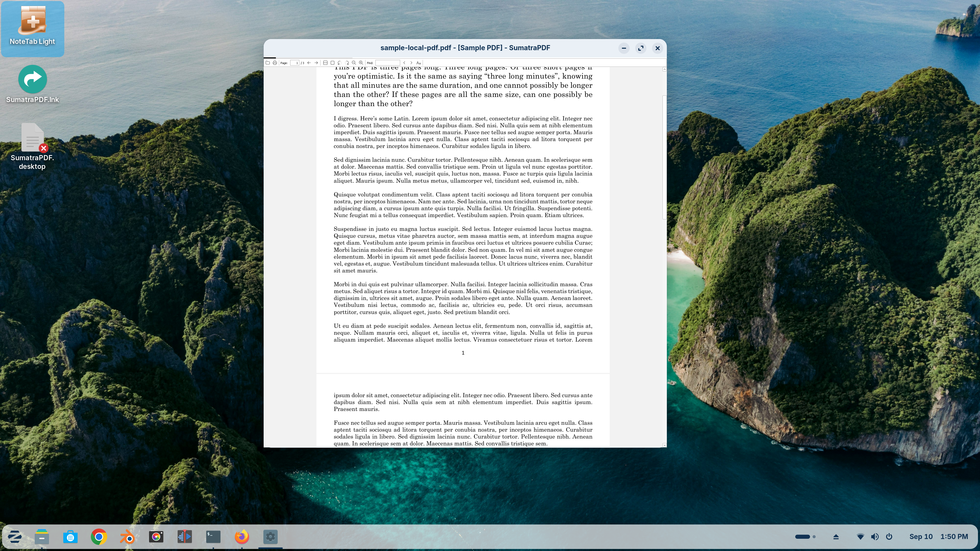Launch the Kdenlive video editor in the taskbar
980x551 pixels.
(x=185, y=536)
